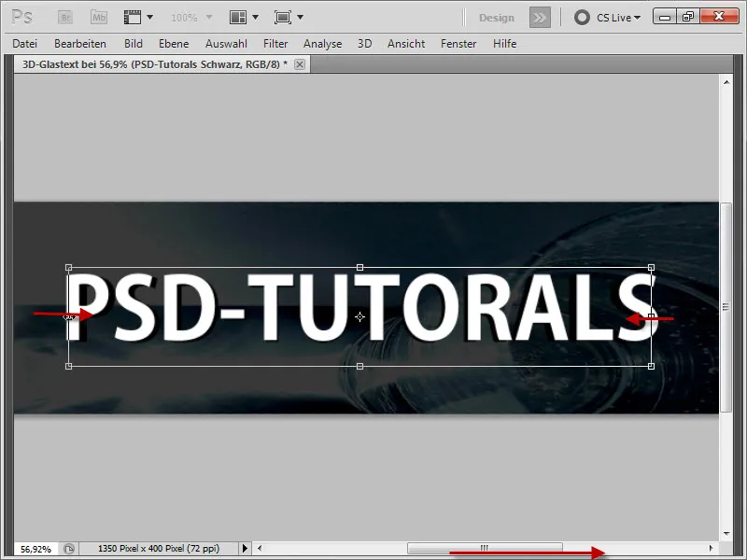Open Mini Bridge via the Mb icon
This screenshot has height=560, width=747.
click(99, 18)
